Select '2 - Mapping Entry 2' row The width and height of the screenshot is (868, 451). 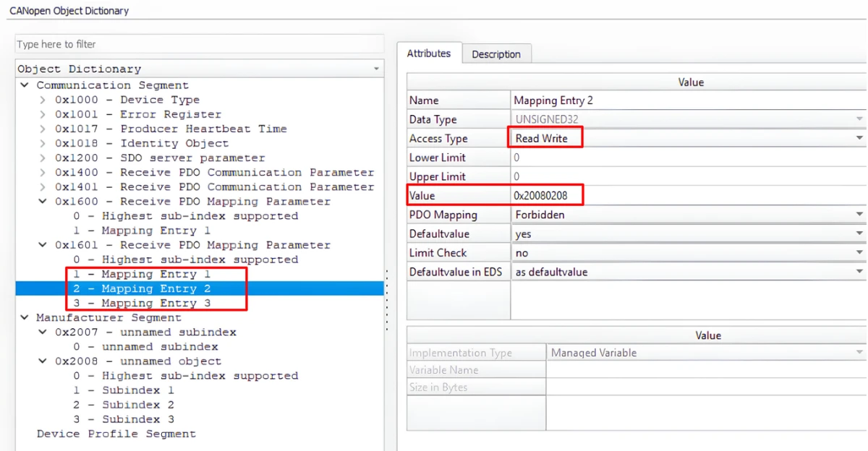[x=200, y=288]
